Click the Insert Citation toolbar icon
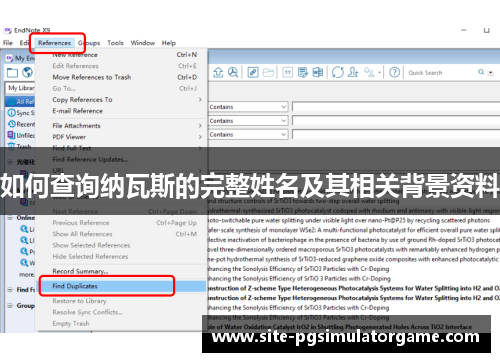This screenshot has width=500, height=362. (x=287, y=72)
